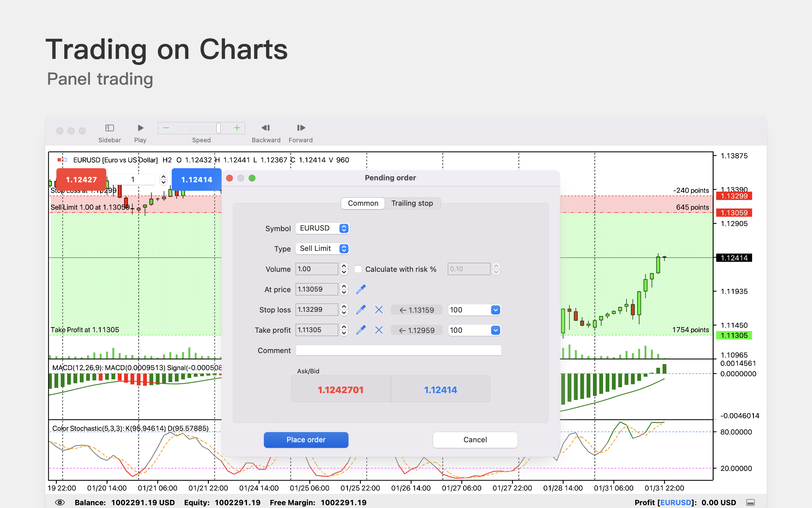812x508 pixels.
Task: Click the Stop loss 1.13299 field
Action: click(x=316, y=310)
